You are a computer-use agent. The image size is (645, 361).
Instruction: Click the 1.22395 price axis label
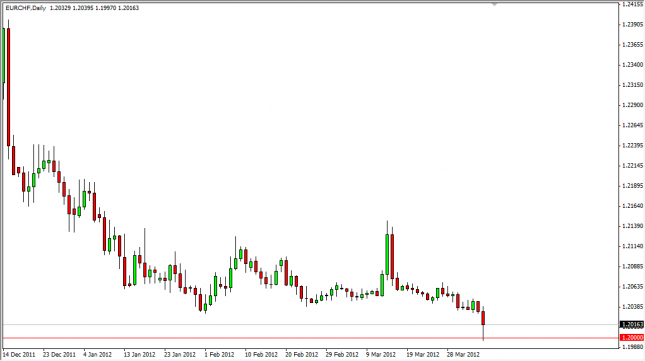[x=633, y=146]
